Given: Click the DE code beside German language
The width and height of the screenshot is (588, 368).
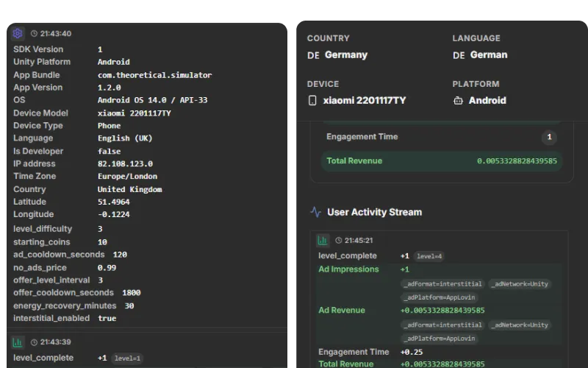Looking at the screenshot, I should [x=459, y=56].
